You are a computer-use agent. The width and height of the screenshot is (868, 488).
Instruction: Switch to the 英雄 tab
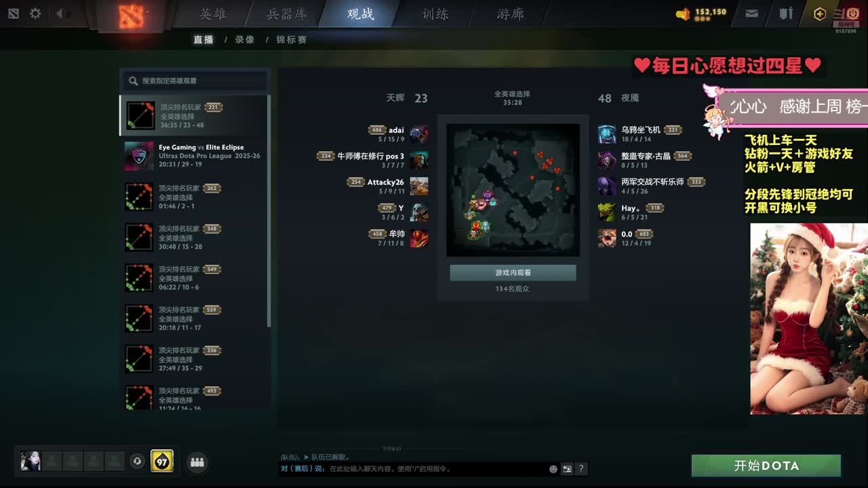coord(213,14)
